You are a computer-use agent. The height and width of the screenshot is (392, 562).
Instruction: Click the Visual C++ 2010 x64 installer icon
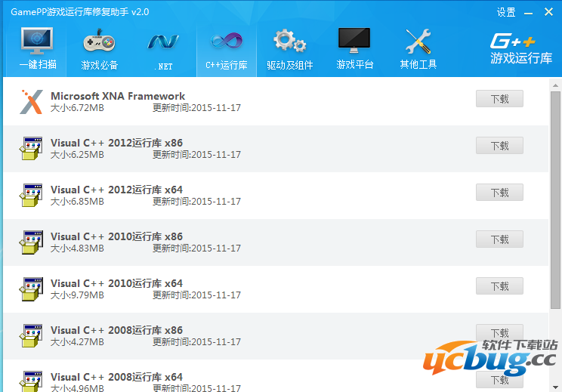(31, 289)
